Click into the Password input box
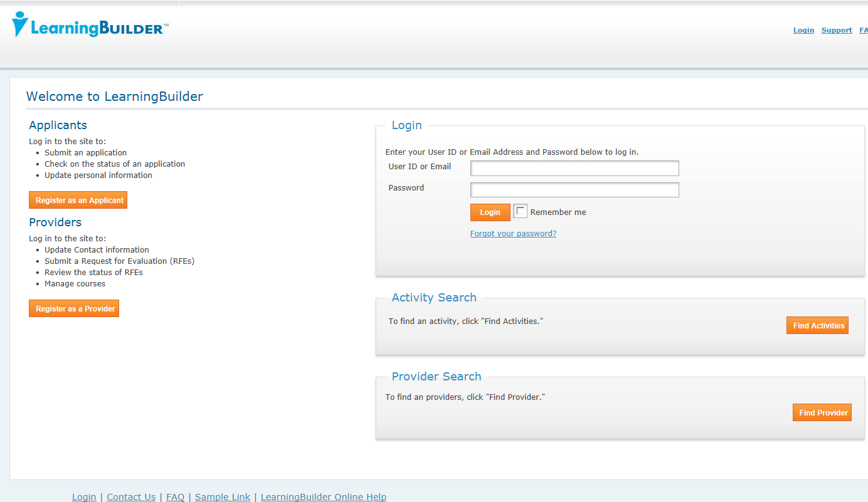This screenshot has width=868, height=502. pyautogui.click(x=574, y=190)
